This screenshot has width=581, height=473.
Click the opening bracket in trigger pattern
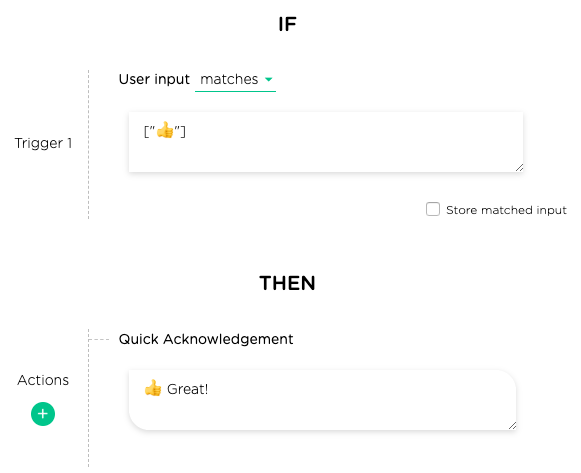click(x=146, y=131)
